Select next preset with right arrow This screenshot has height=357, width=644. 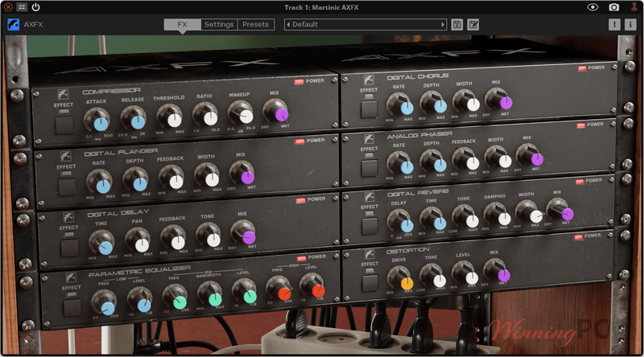[x=443, y=24]
